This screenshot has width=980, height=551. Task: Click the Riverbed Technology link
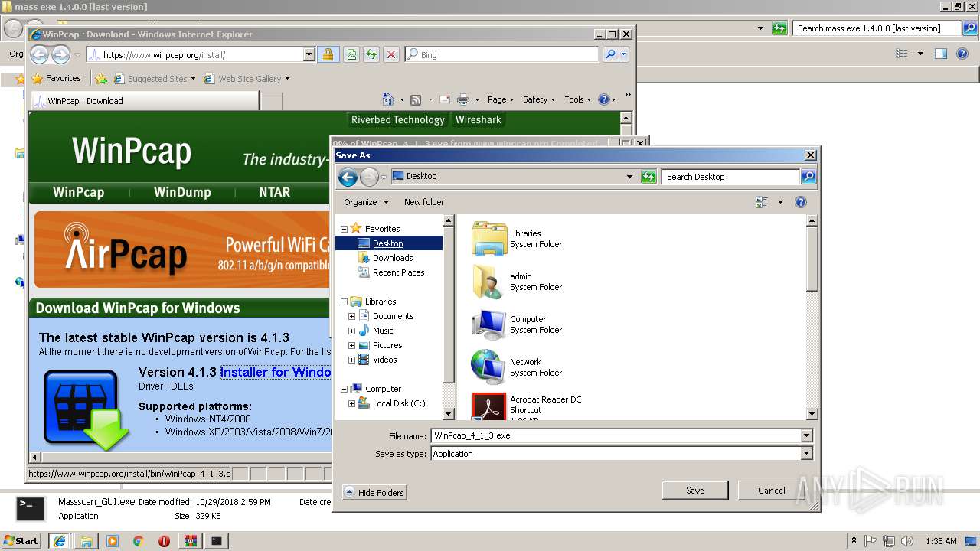pos(397,119)
